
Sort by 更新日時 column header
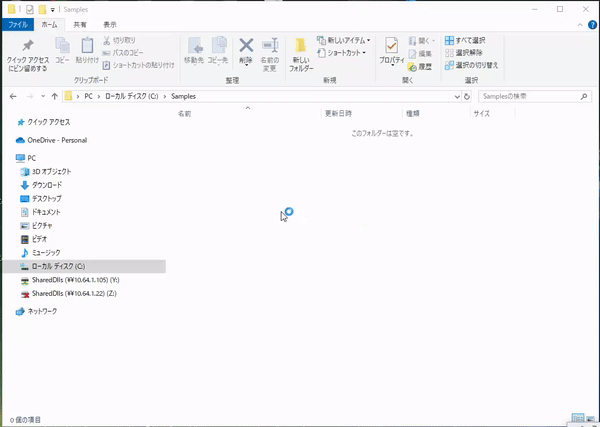tap(338, 114)
